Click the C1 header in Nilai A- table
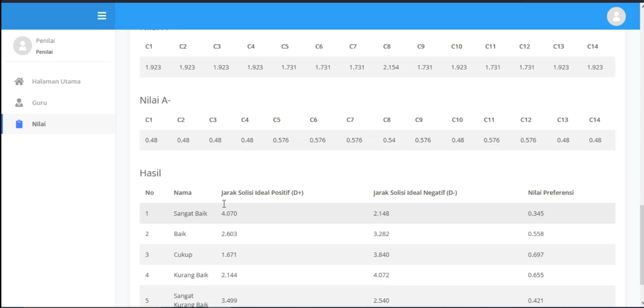This screenshot has height=308, width=644. (x=149, y=120)
